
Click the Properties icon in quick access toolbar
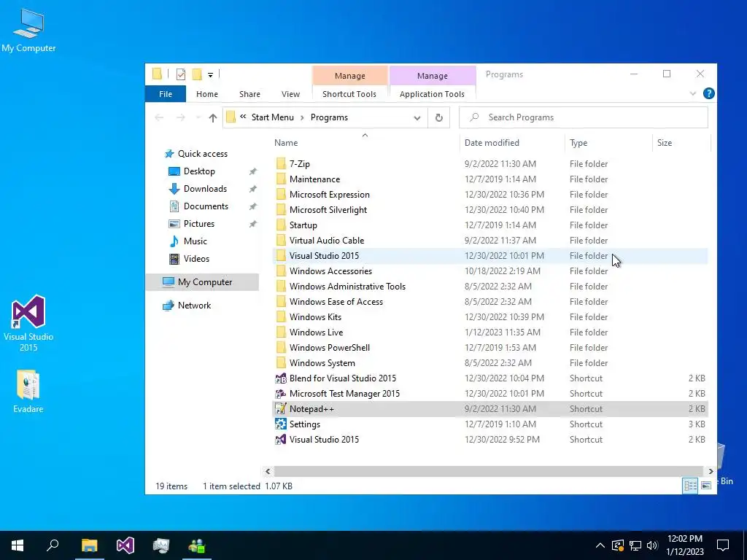(x=181, y=74)
